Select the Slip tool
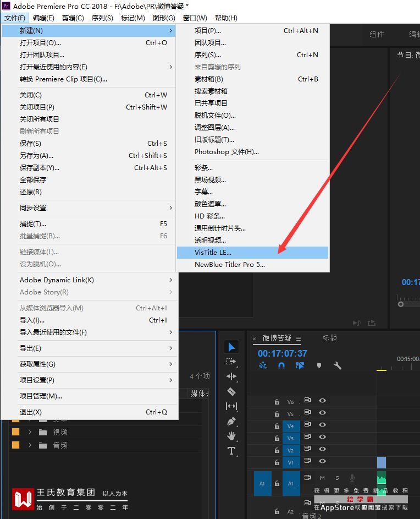The image size is (420, 519). click(x=231, y=406)
